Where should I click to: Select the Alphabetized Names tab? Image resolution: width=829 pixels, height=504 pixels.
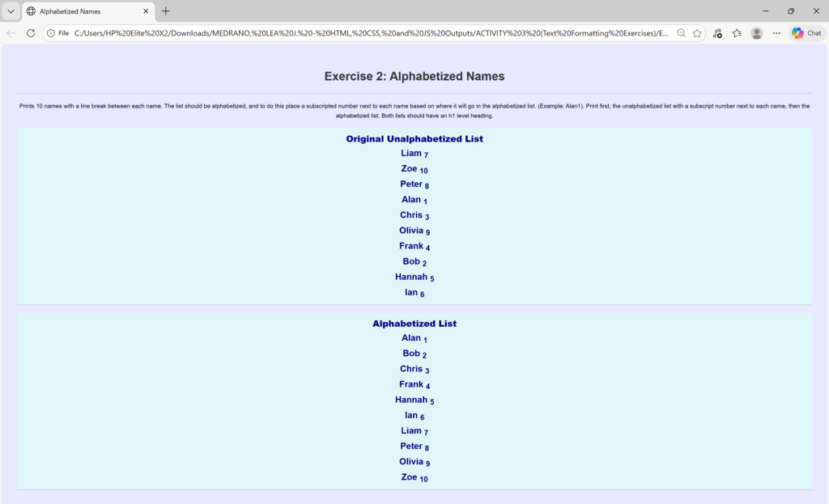pyautogui.click(x=81, y=11)
